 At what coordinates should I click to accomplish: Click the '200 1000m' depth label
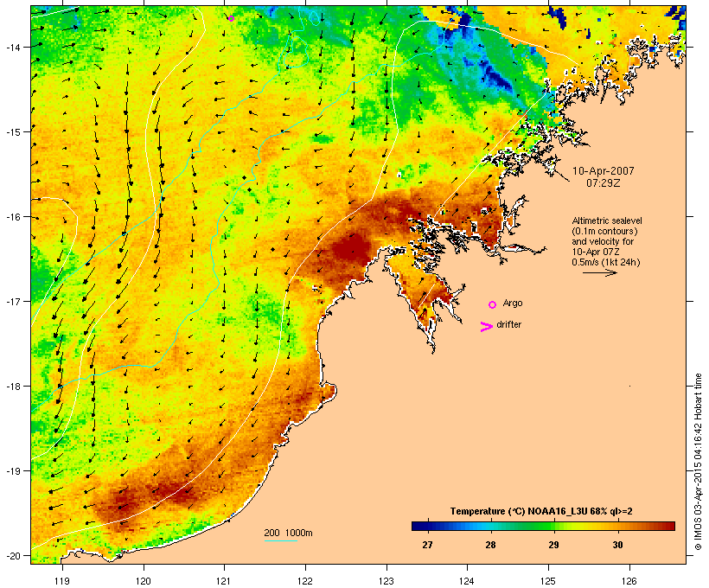(288, 533)
